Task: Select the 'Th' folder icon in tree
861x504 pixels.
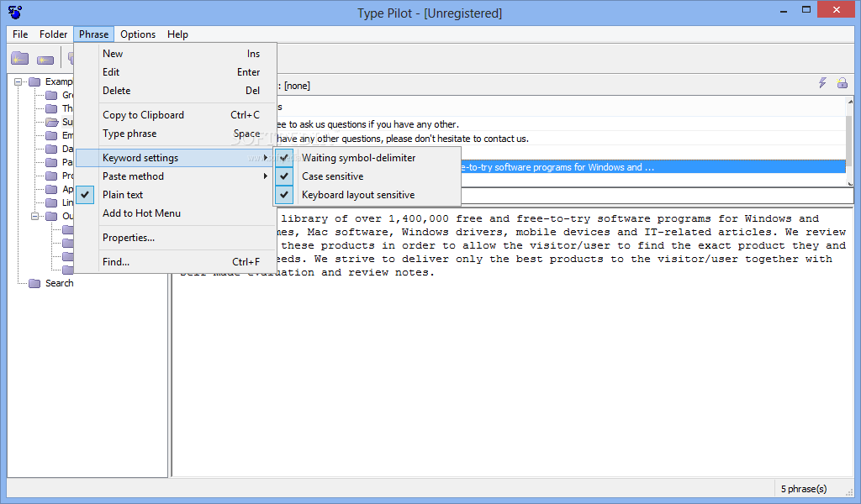Action: 51,108
